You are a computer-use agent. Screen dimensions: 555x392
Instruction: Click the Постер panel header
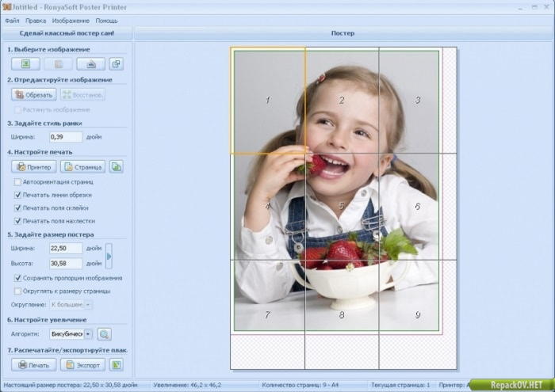click(343, 33)
